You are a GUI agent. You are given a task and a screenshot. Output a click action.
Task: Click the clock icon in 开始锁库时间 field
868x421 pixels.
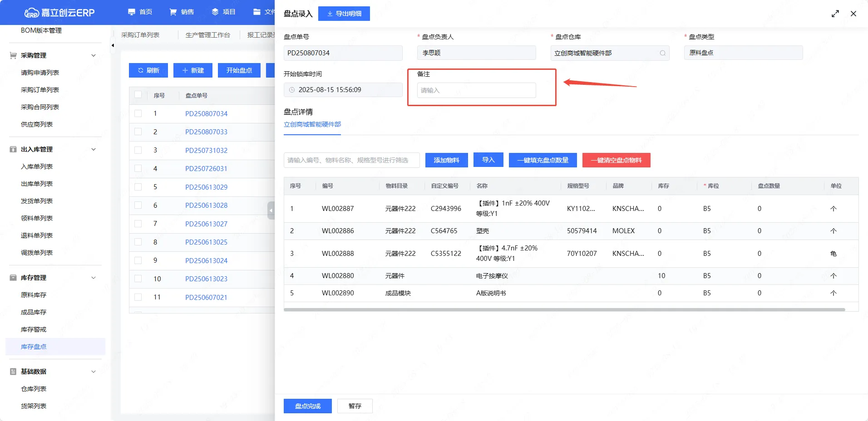point(292,90)
